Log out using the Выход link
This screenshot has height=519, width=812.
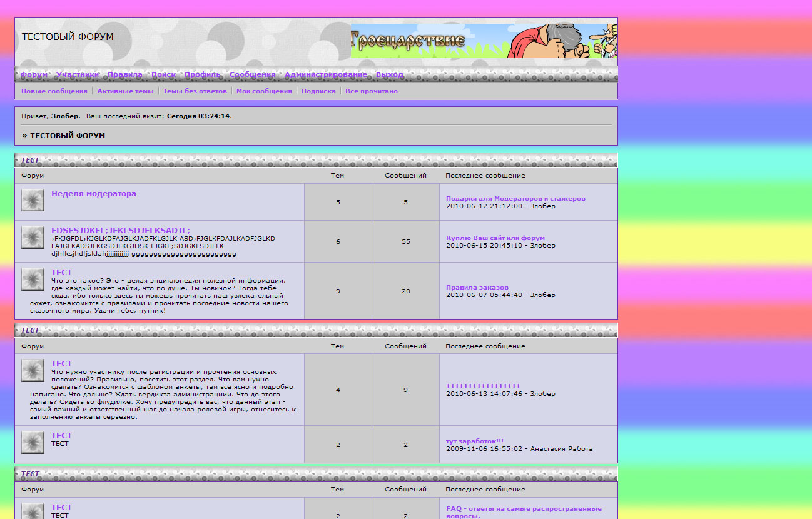[x=389, y=74]
